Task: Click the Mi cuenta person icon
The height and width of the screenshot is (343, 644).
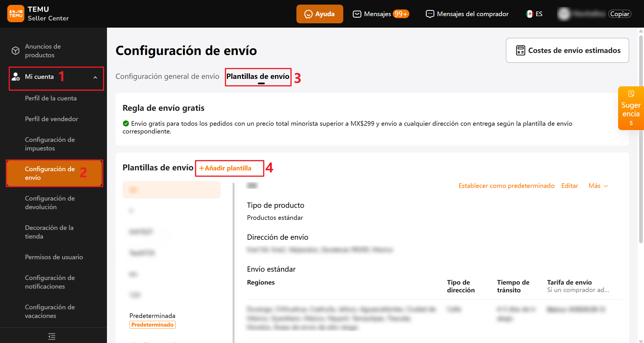Action: coord(16,77)
